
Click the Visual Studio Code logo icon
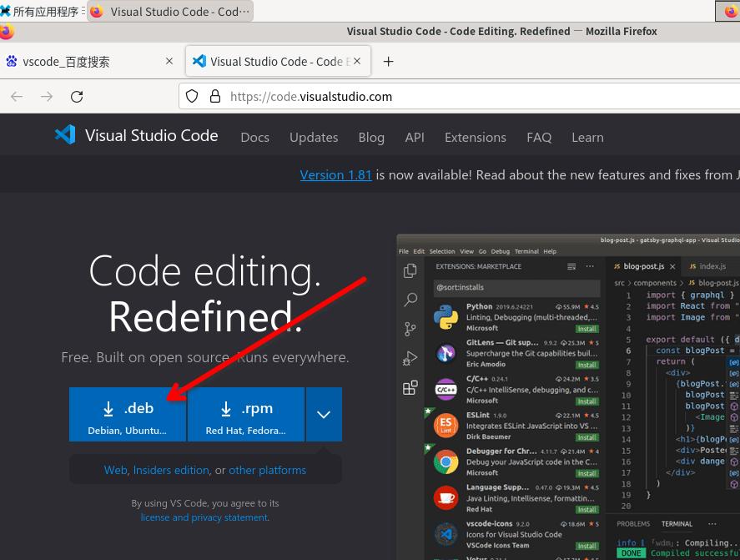point(65,135)
